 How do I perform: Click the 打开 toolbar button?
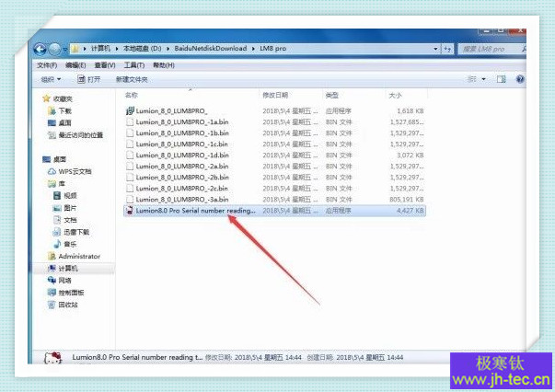tap(89, 79)
